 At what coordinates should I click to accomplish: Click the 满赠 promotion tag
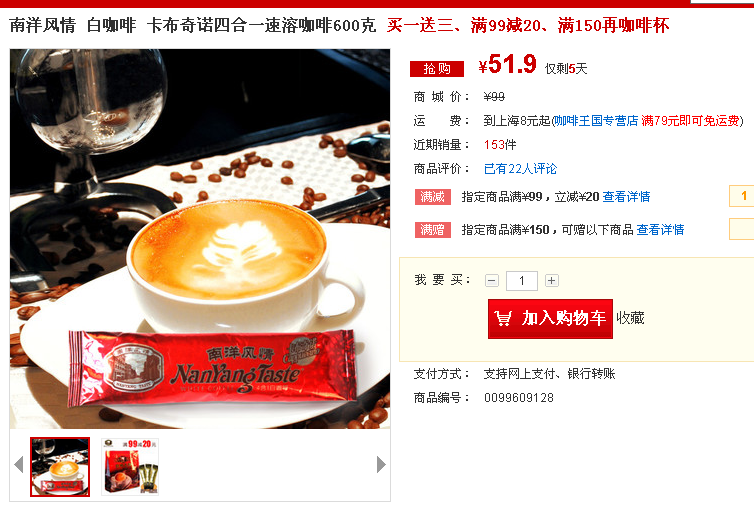click(x=433, y=230)
